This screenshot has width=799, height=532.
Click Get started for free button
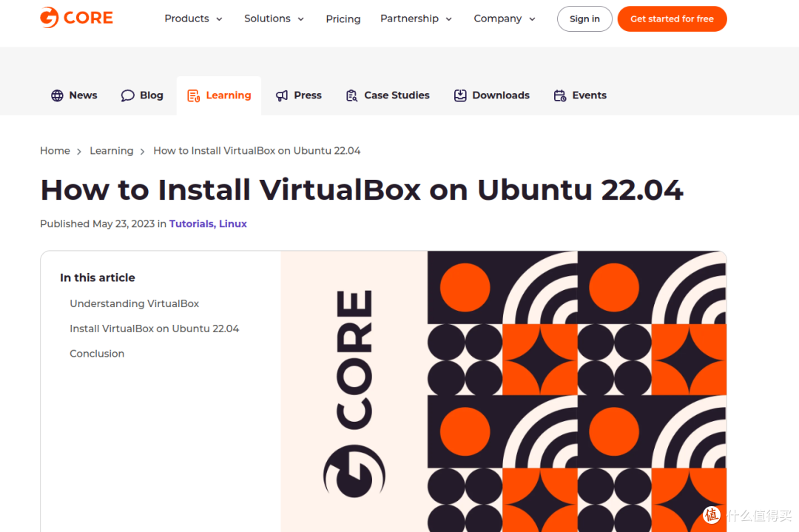(672, 18)
